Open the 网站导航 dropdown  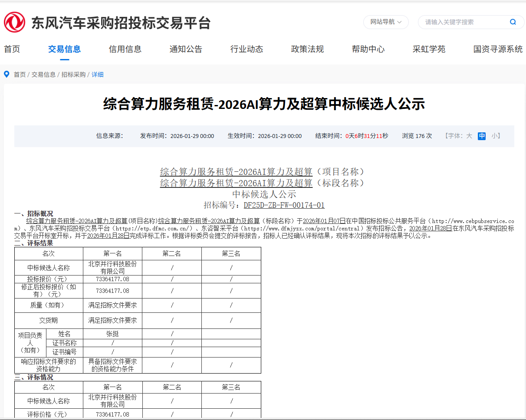coord(386,22)
